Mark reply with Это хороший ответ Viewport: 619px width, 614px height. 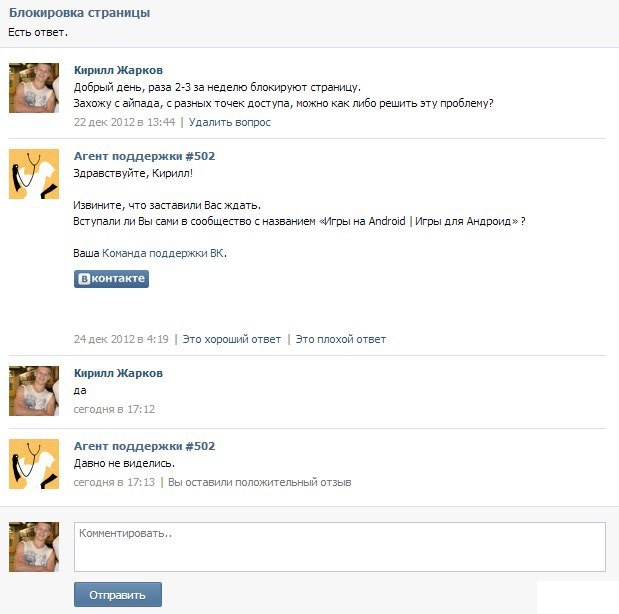[x=232, y=339]
